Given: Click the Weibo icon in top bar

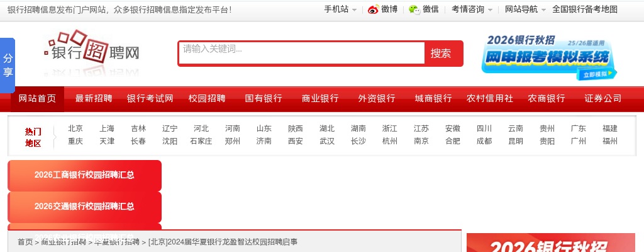Looking at the screenshot, I should (x=374, y=9).
